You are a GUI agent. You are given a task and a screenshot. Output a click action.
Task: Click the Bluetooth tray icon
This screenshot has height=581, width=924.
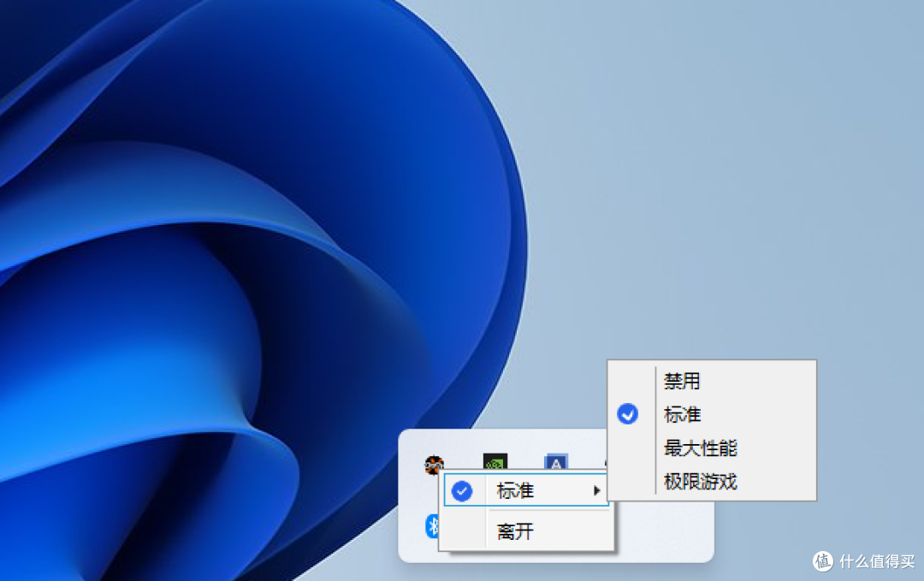(x=432, y=525)
